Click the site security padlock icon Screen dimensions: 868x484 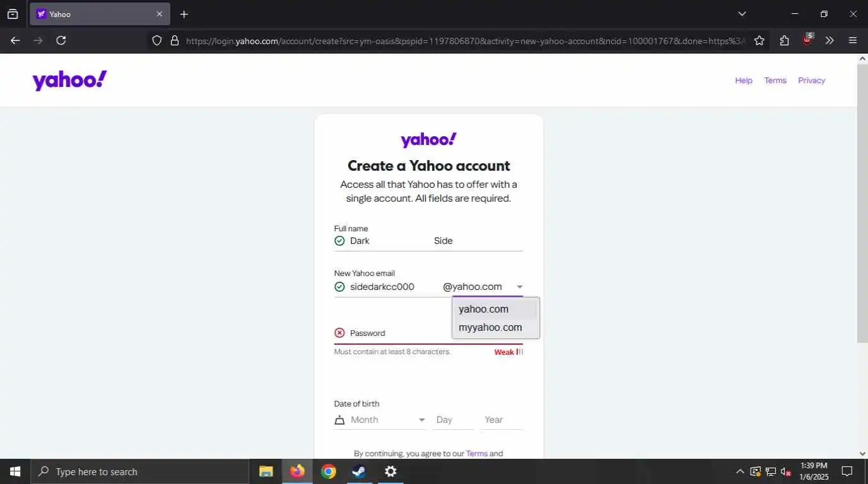tap(175, 40)
